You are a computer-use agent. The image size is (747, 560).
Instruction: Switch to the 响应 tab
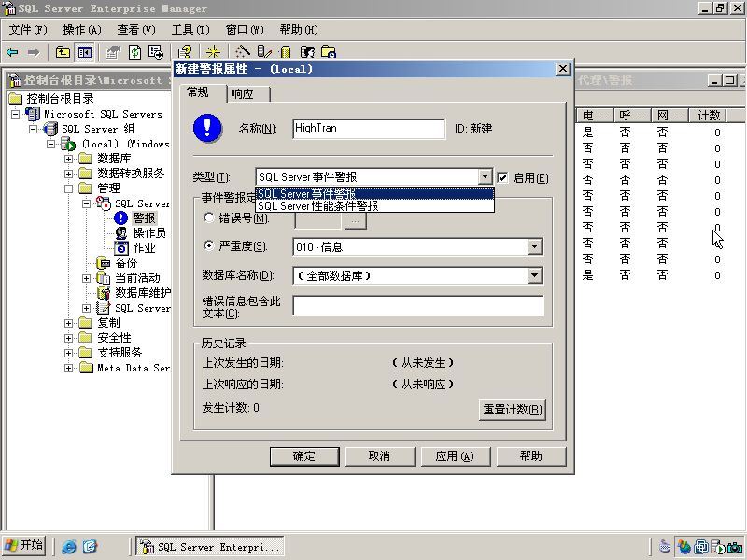pos(247,94)
